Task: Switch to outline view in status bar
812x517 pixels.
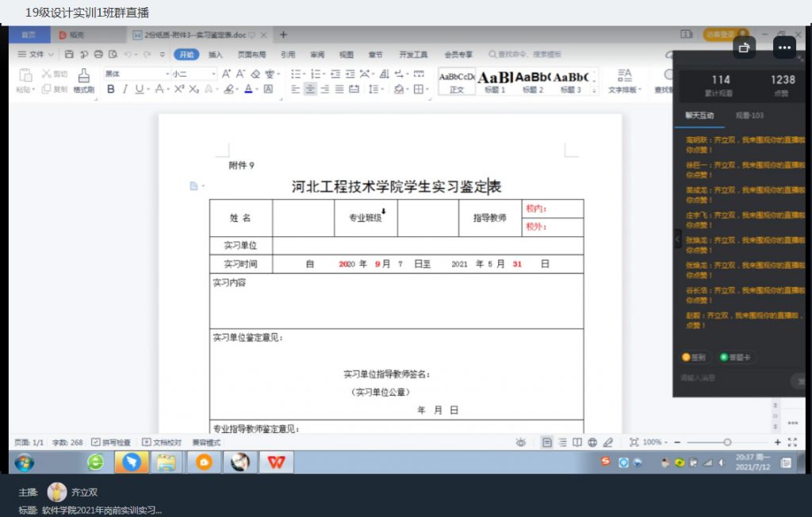Action: pos(562,442)
